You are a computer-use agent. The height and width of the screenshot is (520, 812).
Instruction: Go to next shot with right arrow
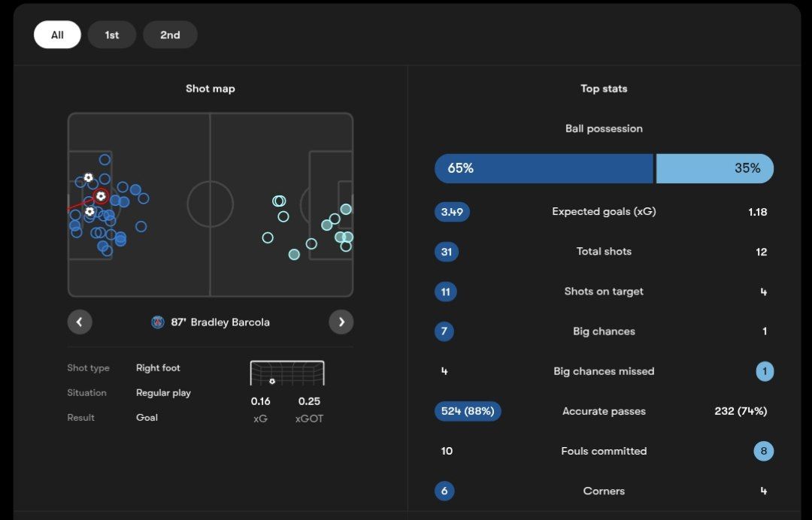(341, 322)
